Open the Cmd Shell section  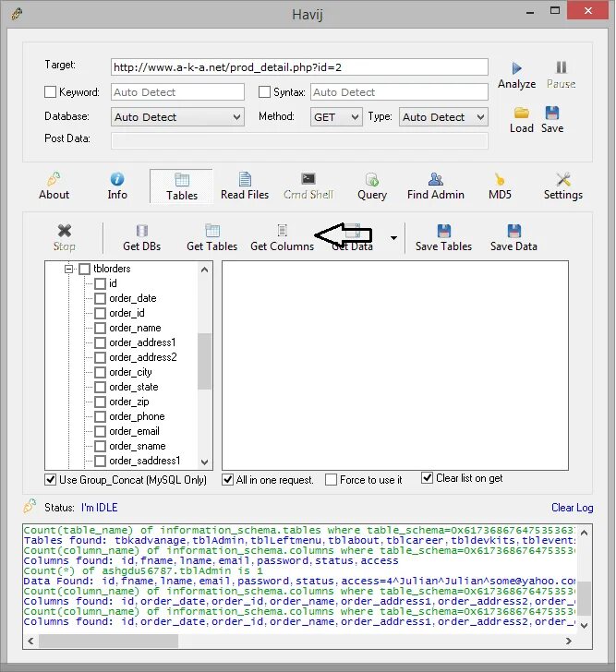(308, 186)
